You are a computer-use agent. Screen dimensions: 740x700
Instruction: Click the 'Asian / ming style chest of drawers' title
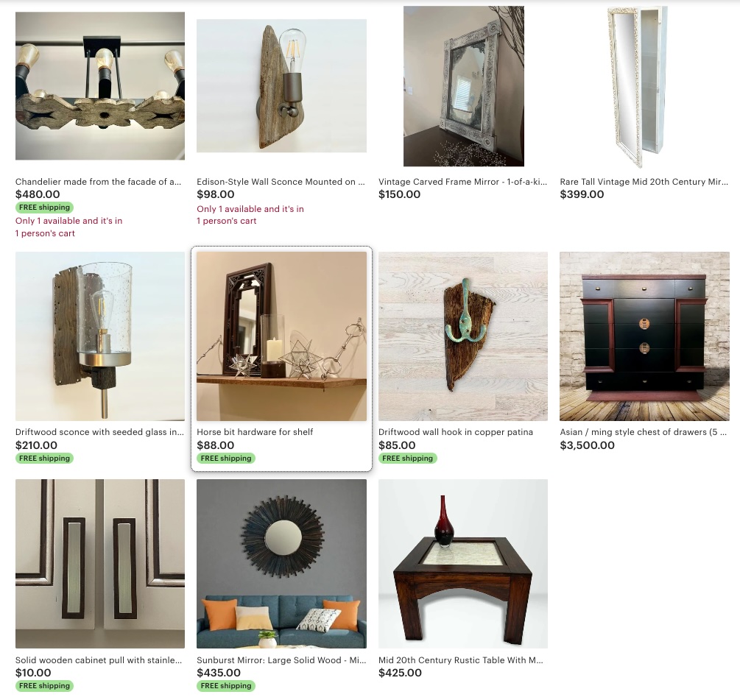click(644, 432)
